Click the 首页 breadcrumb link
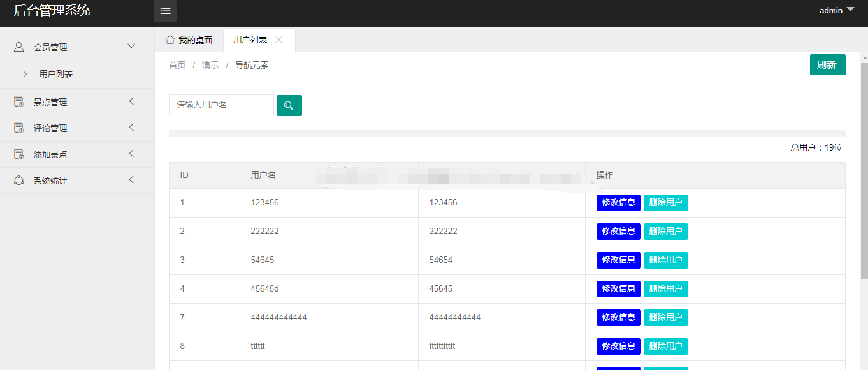The image size is (868, 370). (x=177, y=65)
